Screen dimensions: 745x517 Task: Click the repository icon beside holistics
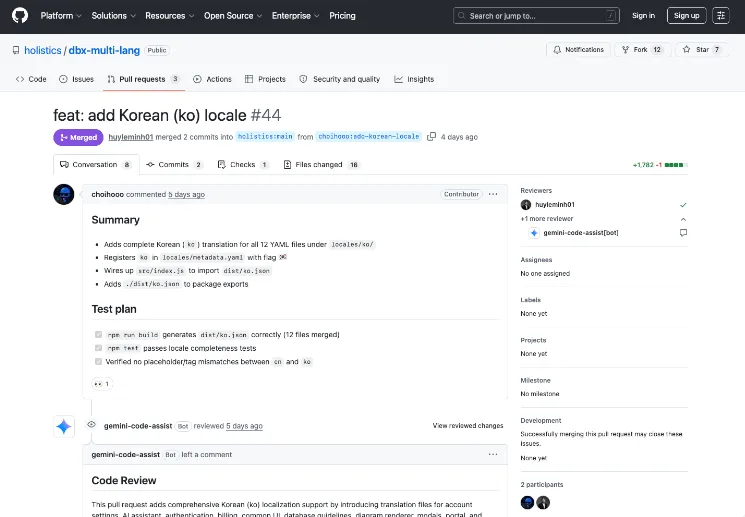click(16, 50)
